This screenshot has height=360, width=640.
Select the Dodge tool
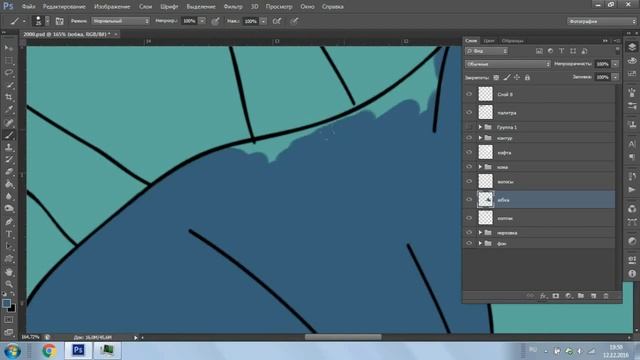tap(9, 209)
